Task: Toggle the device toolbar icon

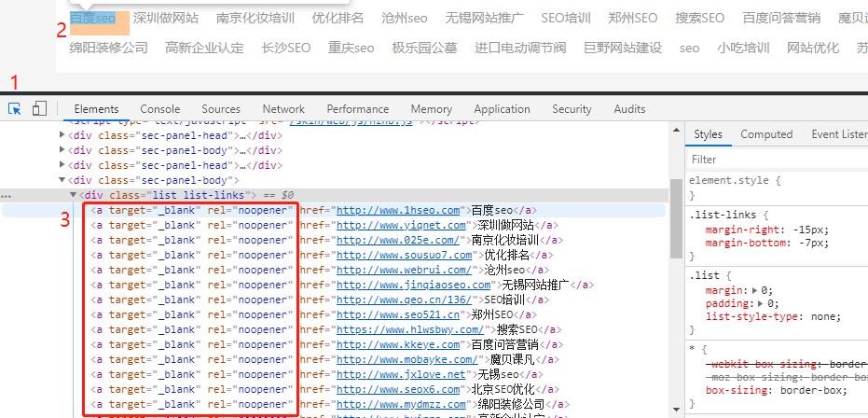Action: pyautogui.click(x=39, y=108)
